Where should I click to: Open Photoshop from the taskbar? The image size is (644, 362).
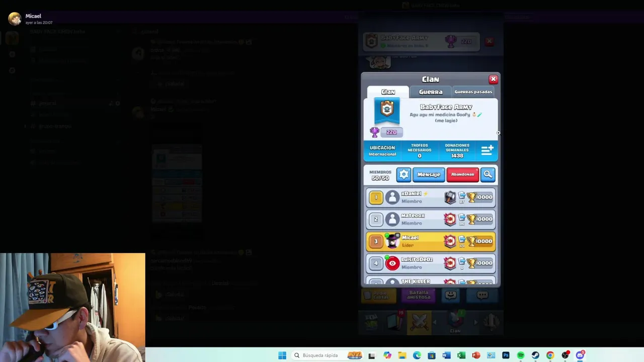click(506, 355)
